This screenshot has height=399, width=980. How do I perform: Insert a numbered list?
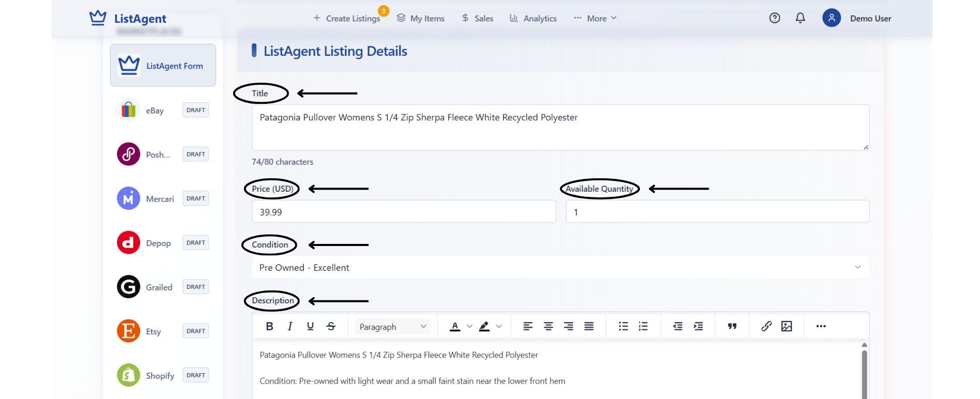tap(643, 326)
